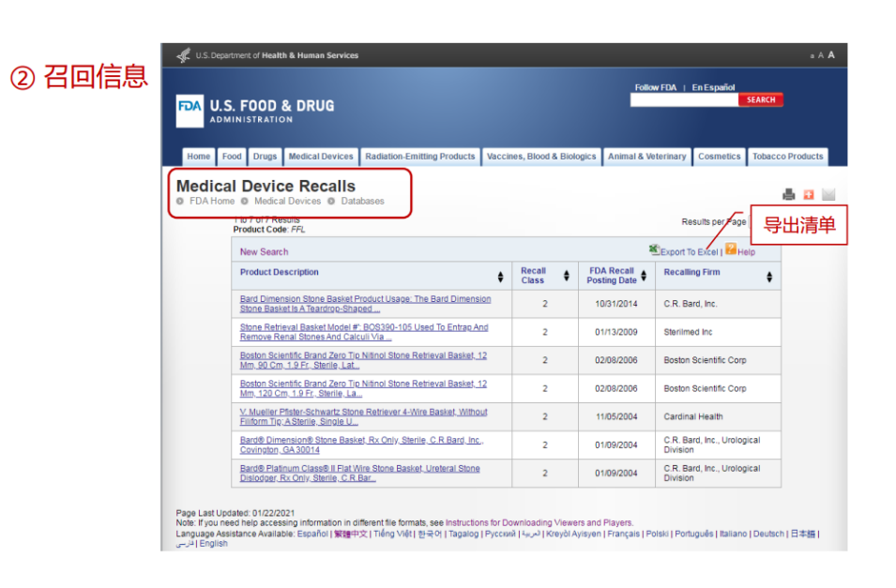This screenshot has width=896, height=588.
Task: Open the Medical Devices navigation tab
Action: [321, 157]
